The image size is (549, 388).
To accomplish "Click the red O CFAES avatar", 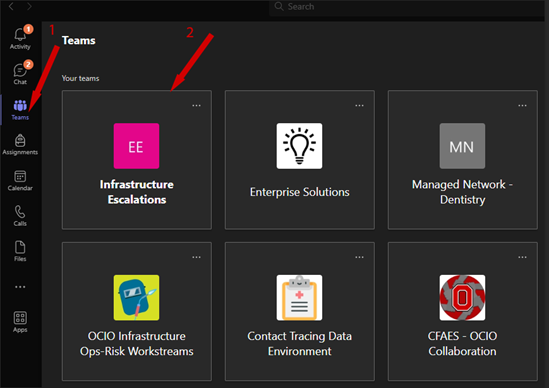I will [463, 298].
